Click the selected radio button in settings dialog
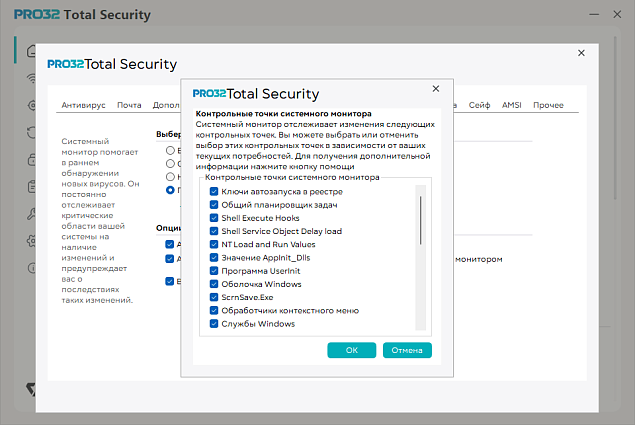The image size is (635, 425). coord(170,190)
